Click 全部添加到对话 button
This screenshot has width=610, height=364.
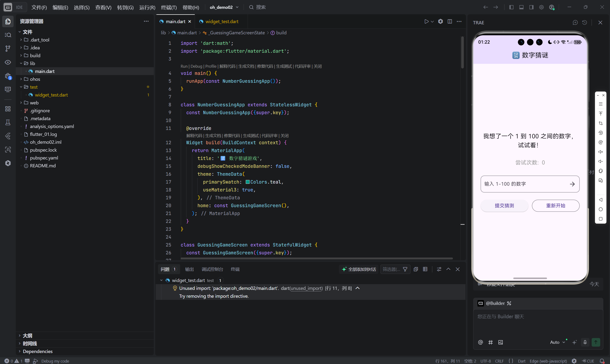tap(359, 269)
